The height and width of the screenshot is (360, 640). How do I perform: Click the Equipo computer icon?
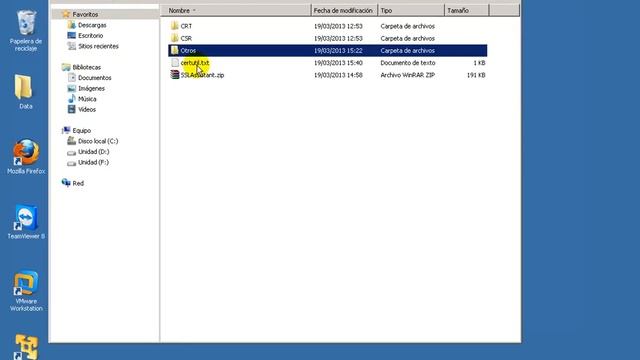tap(66, 130)
